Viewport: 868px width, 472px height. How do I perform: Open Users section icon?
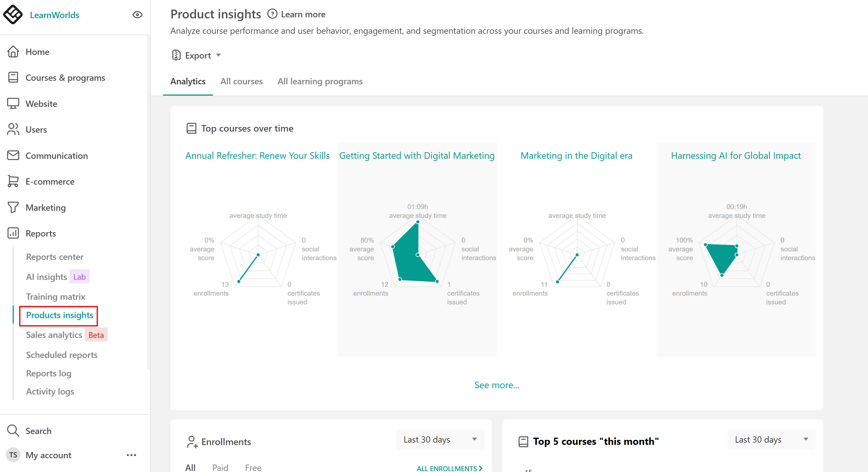(x=13, y=129)
